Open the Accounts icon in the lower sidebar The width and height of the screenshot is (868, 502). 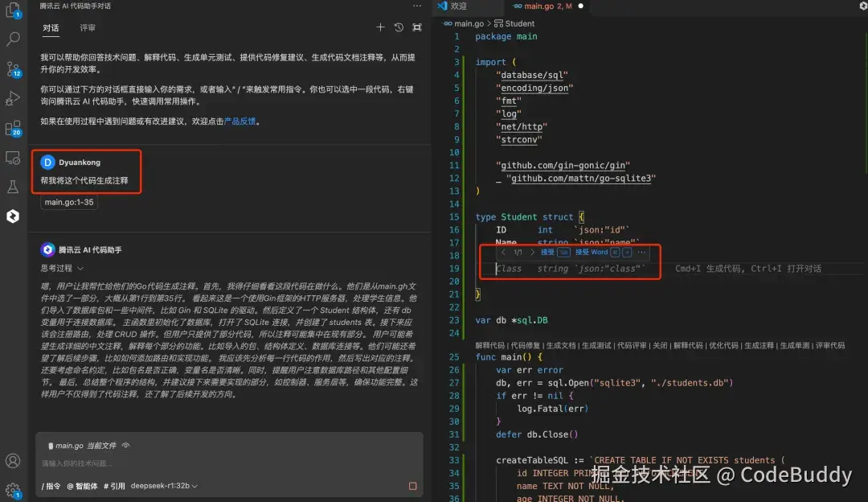click(11, 461)
